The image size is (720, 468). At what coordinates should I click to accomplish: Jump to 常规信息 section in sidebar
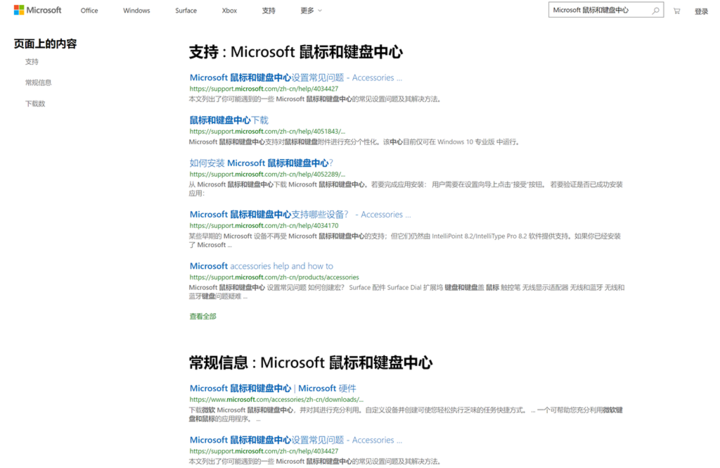click(x=38, y=83)
